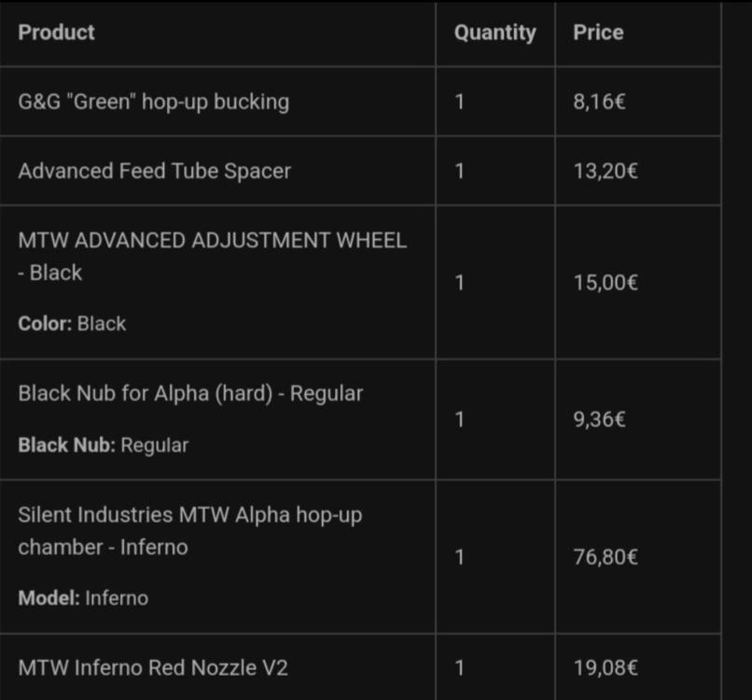Image resolution: width=752 pixels, height=700 pixels.
Task: Select the 15,00€ price for the adjustment wheel
Action: [x=605, y=283]
